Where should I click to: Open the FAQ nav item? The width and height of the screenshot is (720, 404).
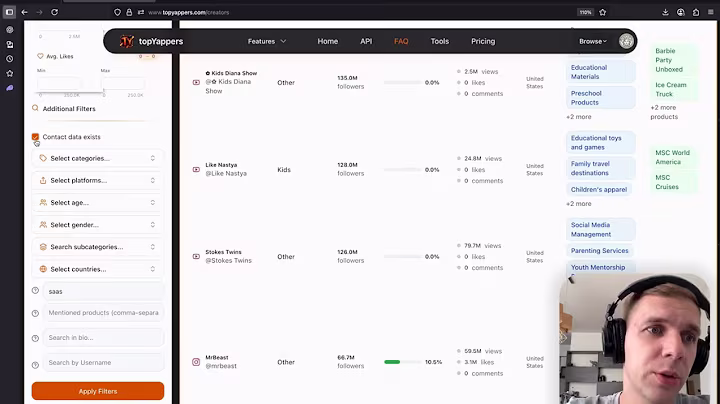[401, 41]
